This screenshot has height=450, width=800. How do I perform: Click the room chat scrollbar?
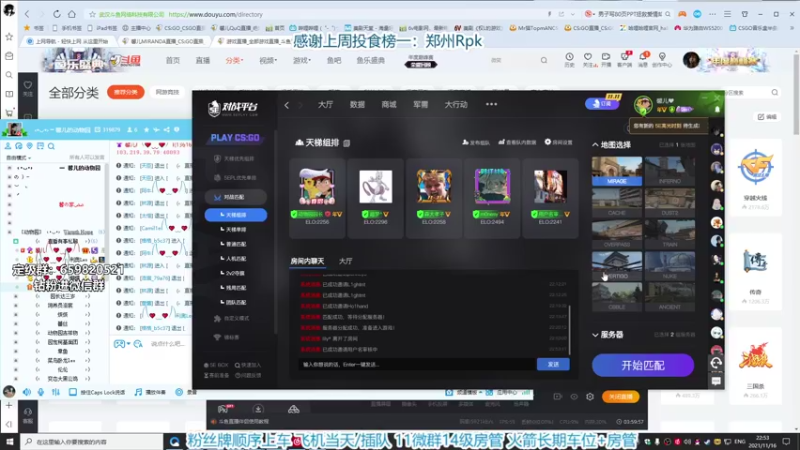[569, 330]
